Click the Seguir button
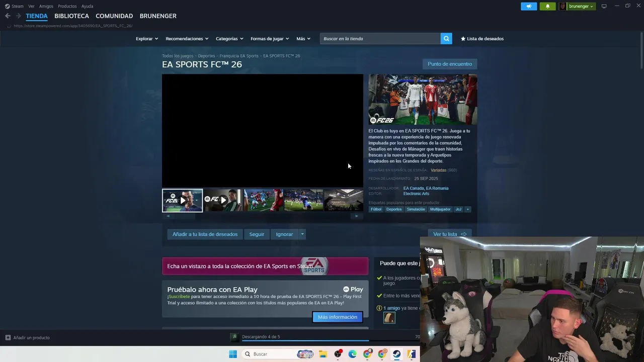 (257, 234)
